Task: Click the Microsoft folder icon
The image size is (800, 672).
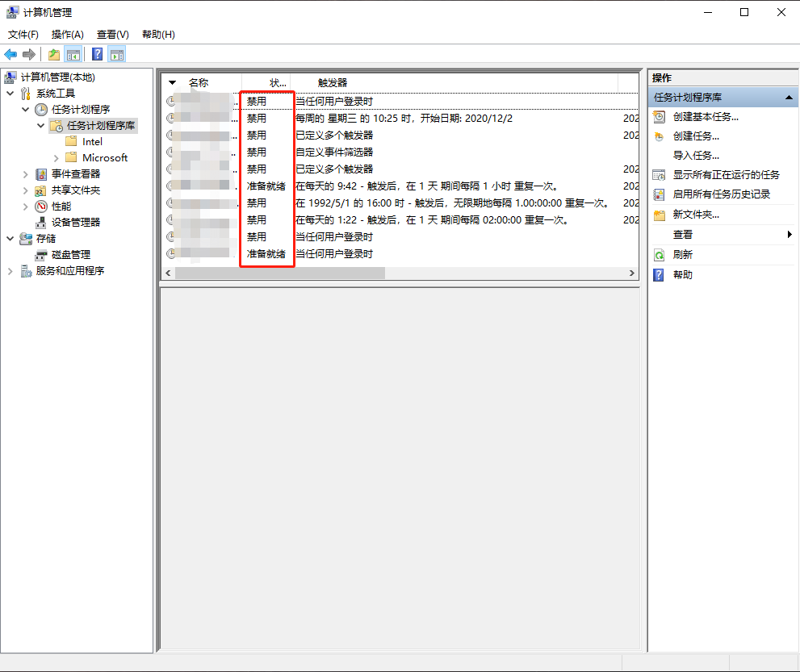Action: point(71,157)
